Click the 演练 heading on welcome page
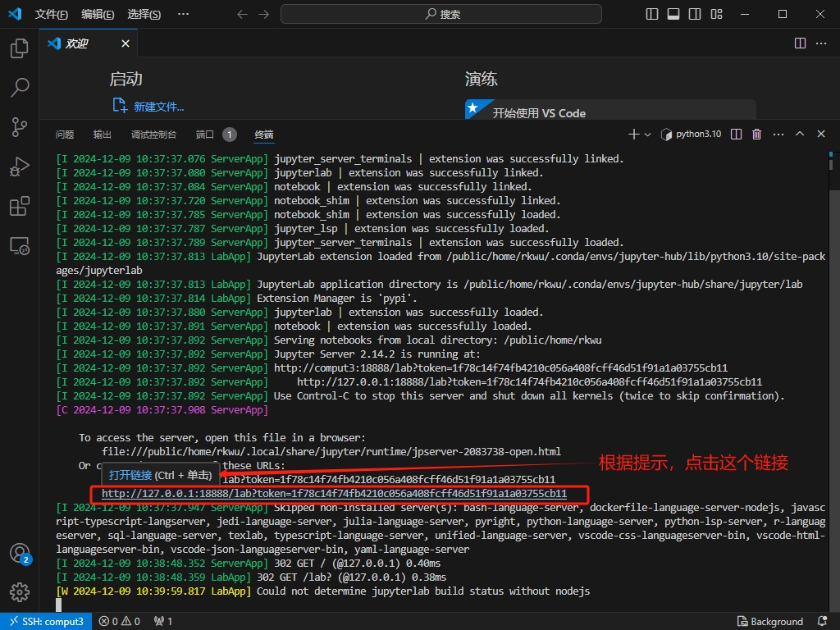The width and height of the screenshot is (840, 630). 481,80
